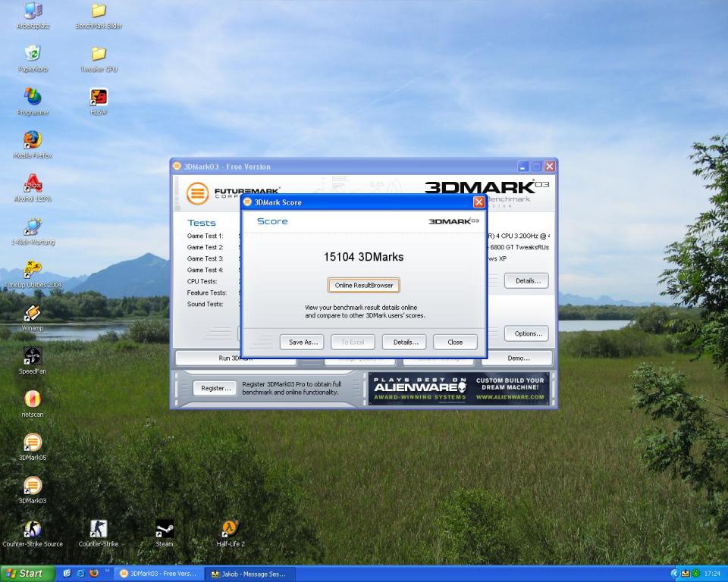The width and height of the screenshot is (728, 582).
Task: Switch to Jakob Message Session taskbar item
Action: (x=249, y=574)
